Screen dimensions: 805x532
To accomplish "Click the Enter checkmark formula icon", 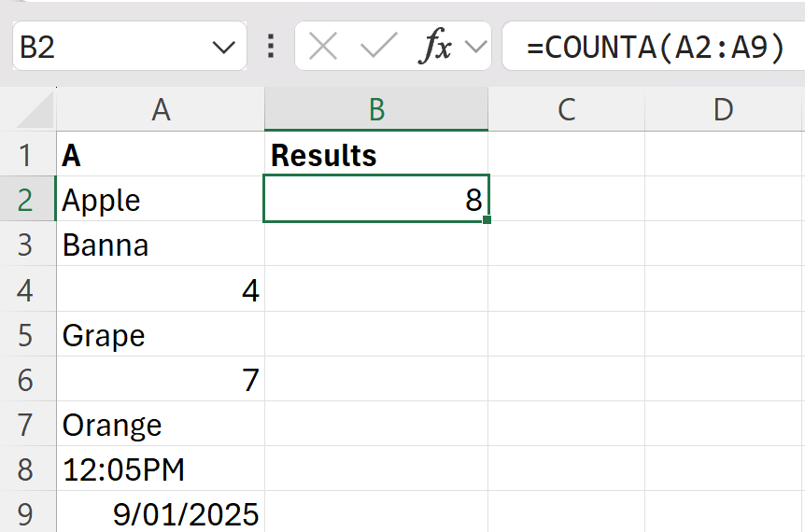I will click(x=378, y=47).
